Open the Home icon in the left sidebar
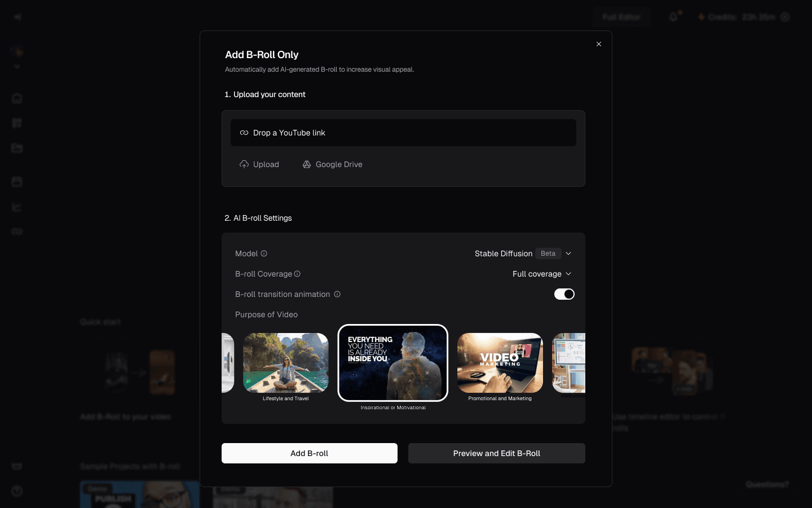This screenshot has width=812, height=508. click(x=17, y=98)
